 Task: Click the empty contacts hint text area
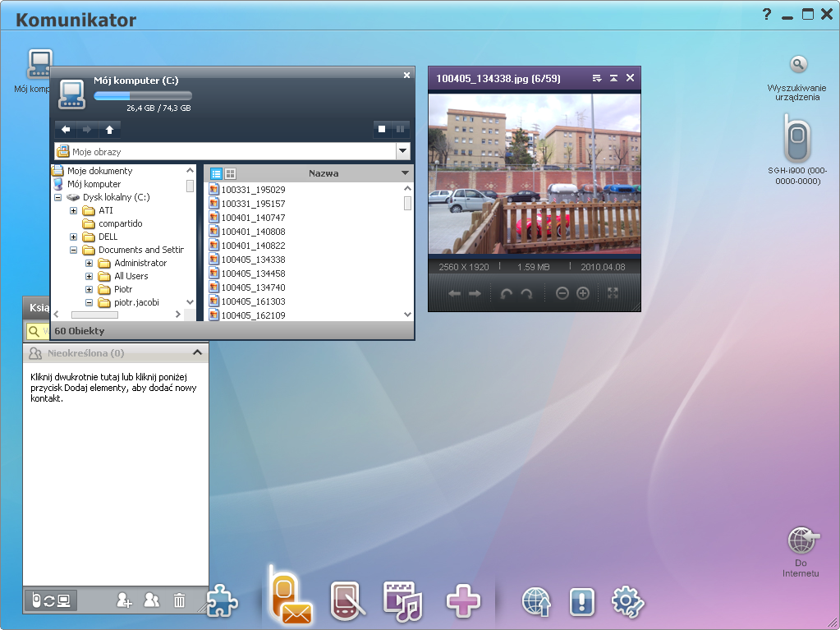pos(113,388)
